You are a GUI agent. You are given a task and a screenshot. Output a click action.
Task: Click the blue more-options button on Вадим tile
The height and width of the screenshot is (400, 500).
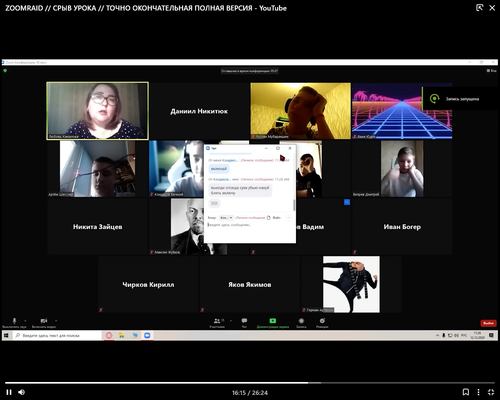coord(347,202)
